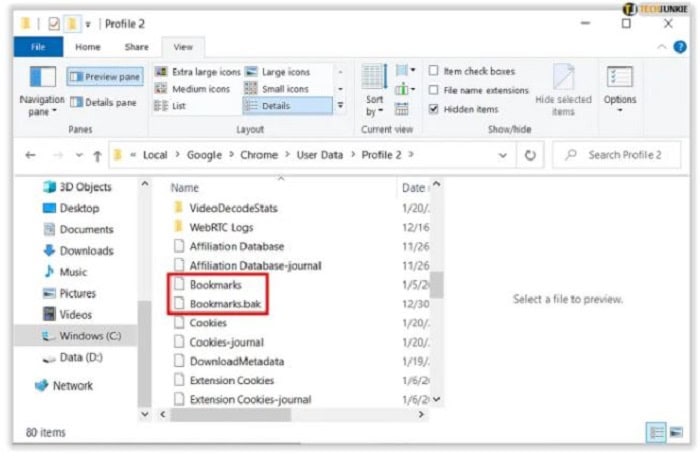700x457 pixels.
Task: Expand the address bar history dropdown
Action: click(503, 155)
